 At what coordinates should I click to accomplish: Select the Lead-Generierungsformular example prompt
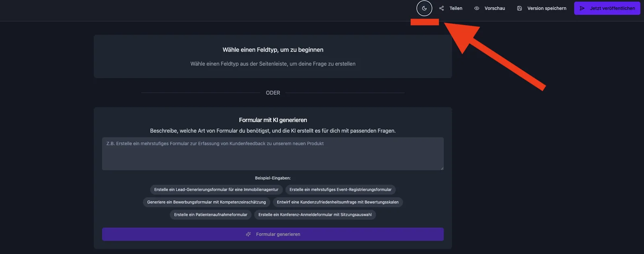pos(216,189)
